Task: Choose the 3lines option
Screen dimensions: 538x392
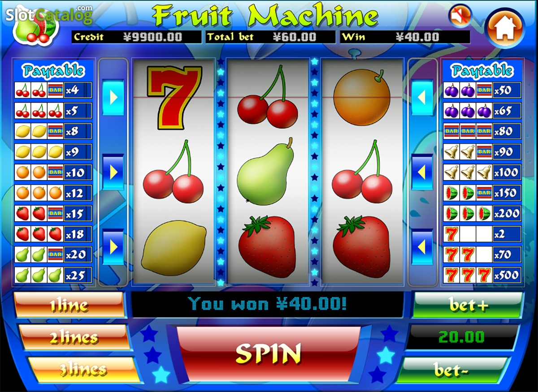Action: [x=83, y=369]
